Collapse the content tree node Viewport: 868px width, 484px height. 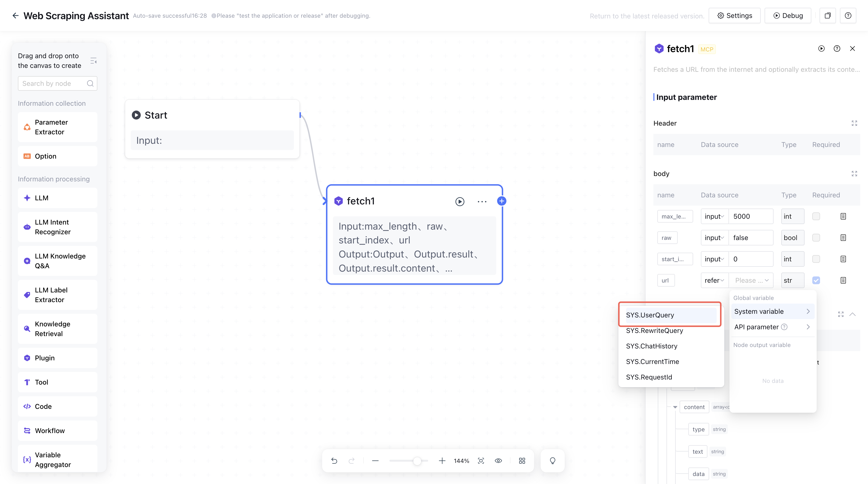[x=675, y=407]
